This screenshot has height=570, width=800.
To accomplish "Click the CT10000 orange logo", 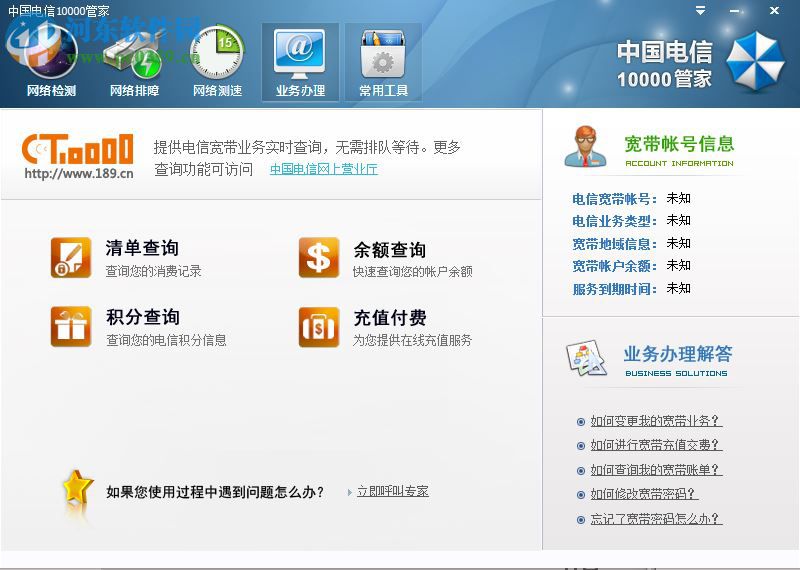I will coord(78,149).
